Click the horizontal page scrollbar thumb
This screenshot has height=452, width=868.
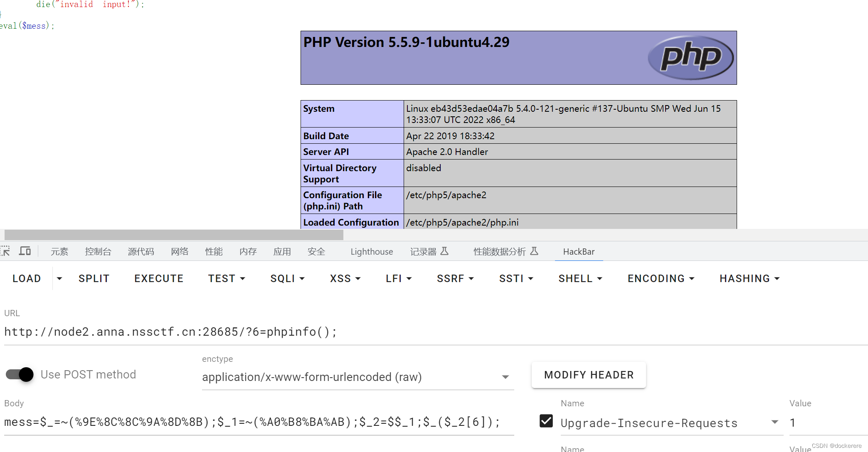174,235
